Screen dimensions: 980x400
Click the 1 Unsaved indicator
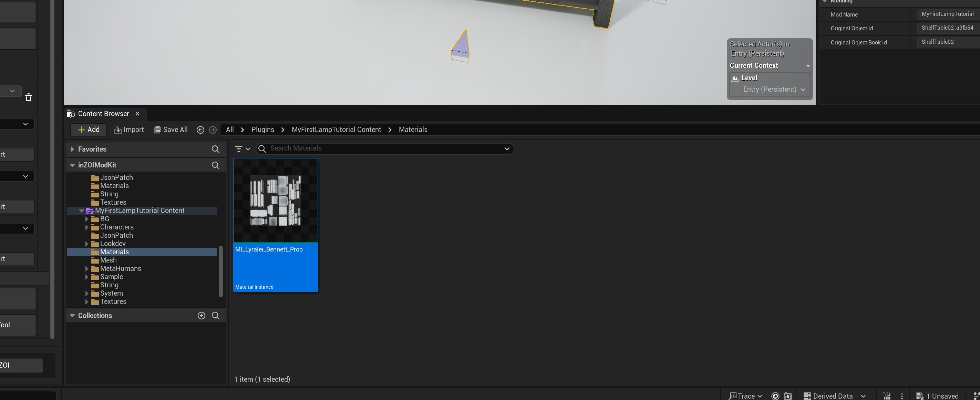click(937, 396)
